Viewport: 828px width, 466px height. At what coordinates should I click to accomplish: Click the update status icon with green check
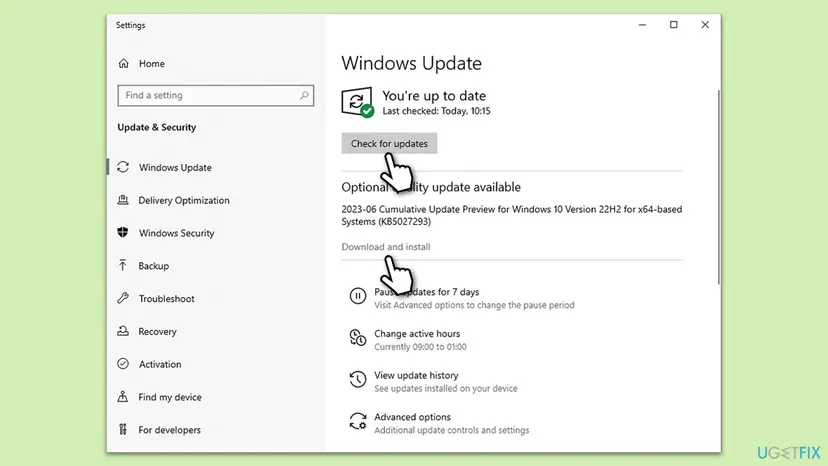[x=357, y=102]
